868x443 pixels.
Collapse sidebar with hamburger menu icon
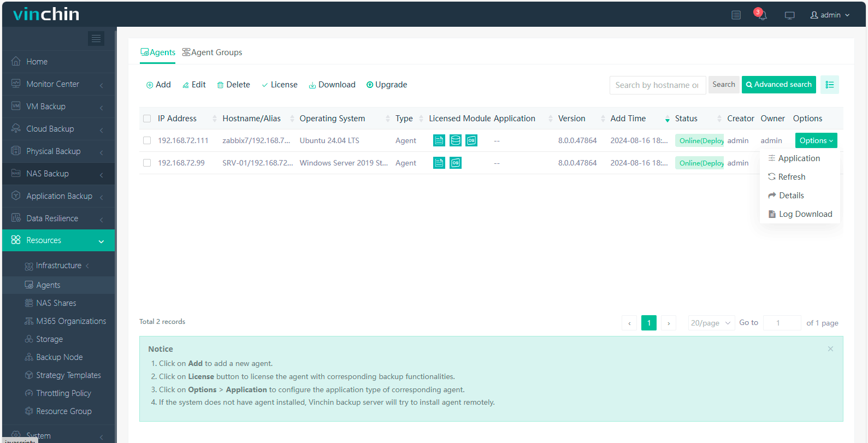click(96, 38)
